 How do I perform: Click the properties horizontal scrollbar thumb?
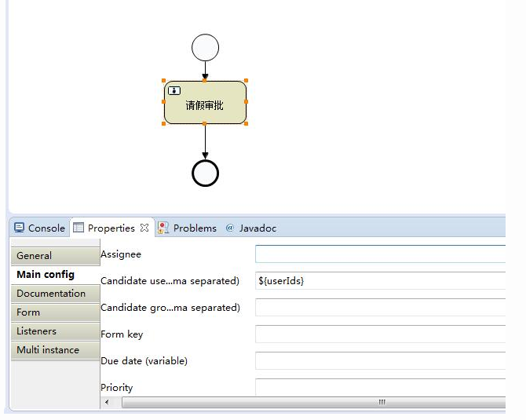(313, 402)
